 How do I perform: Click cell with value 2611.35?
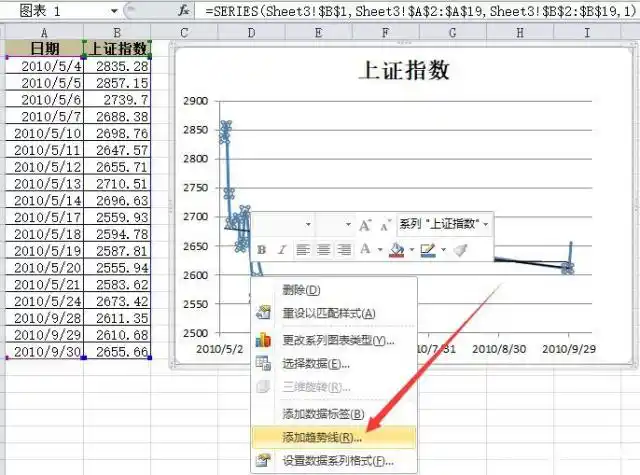tap(118, 318)
